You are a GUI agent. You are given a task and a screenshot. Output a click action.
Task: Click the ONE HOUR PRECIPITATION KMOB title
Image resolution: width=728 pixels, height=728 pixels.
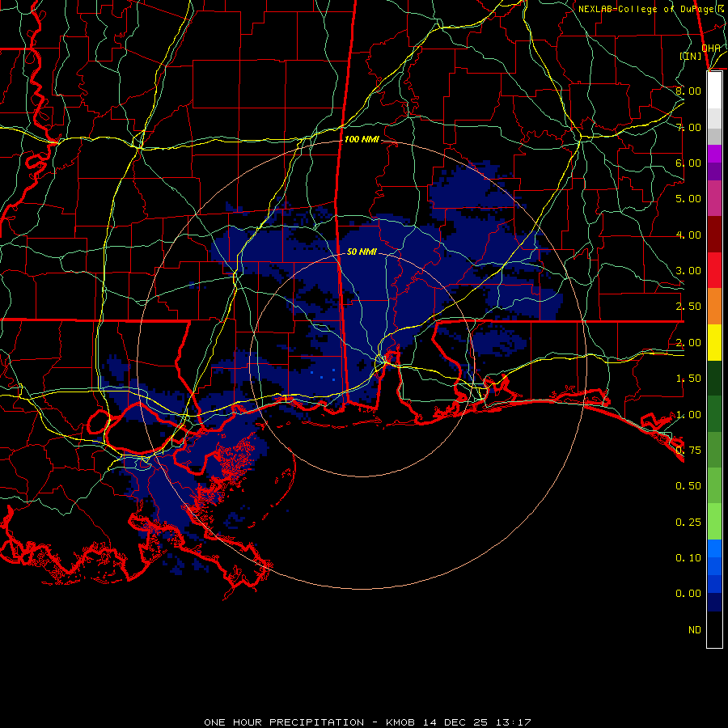tap(368, 722)
